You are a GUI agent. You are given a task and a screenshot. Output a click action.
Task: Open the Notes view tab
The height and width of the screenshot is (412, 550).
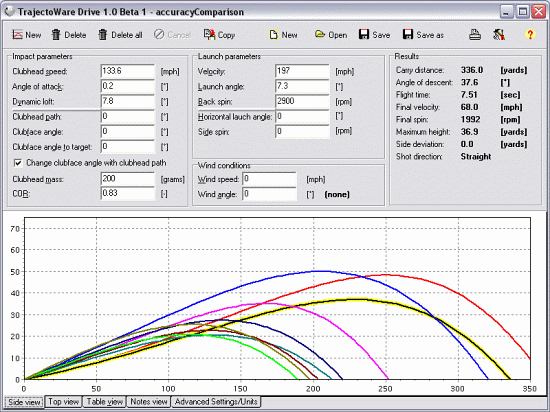tap(149, 401)
